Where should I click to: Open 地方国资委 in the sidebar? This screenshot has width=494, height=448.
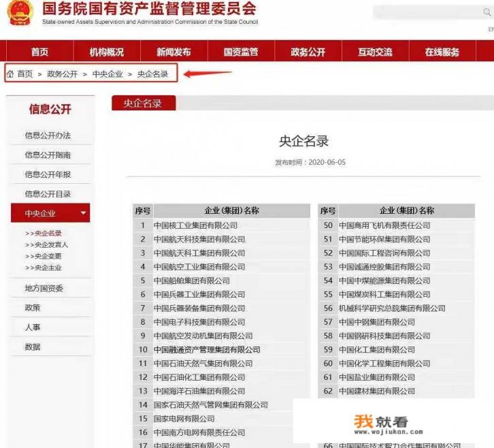[x=44, y=288]
